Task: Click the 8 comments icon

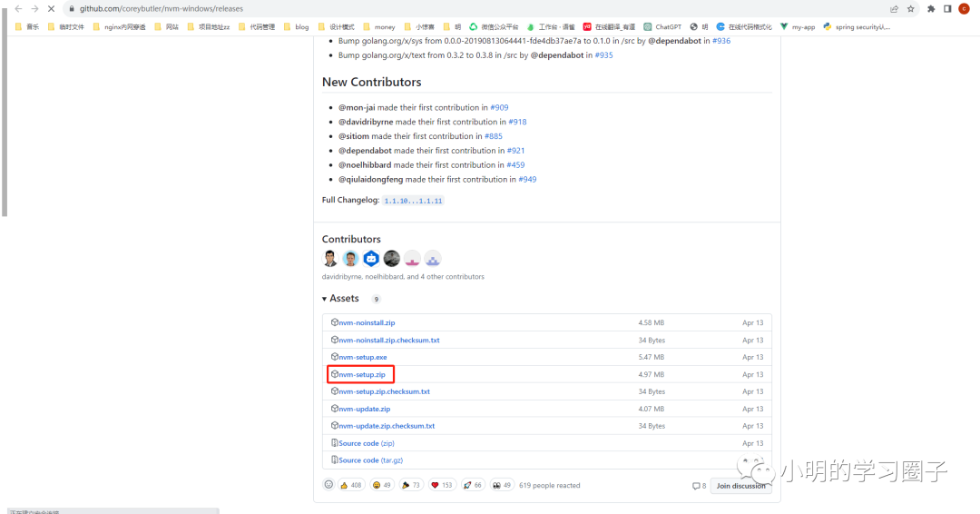Action: pos(699,486)
